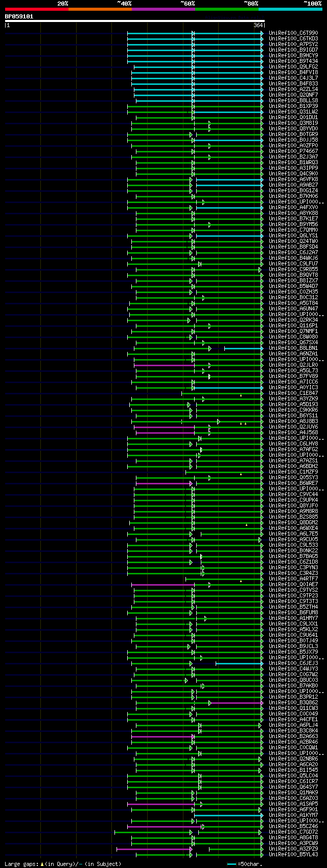
Task: Select hit label UniRef100_Q8UC03
Action: 293,680
